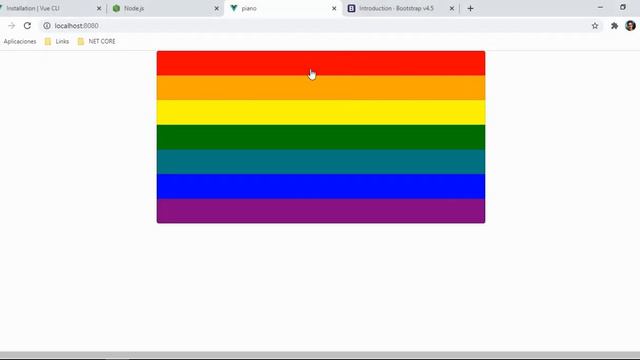Click the purple piano stripe

pos(321,211)
